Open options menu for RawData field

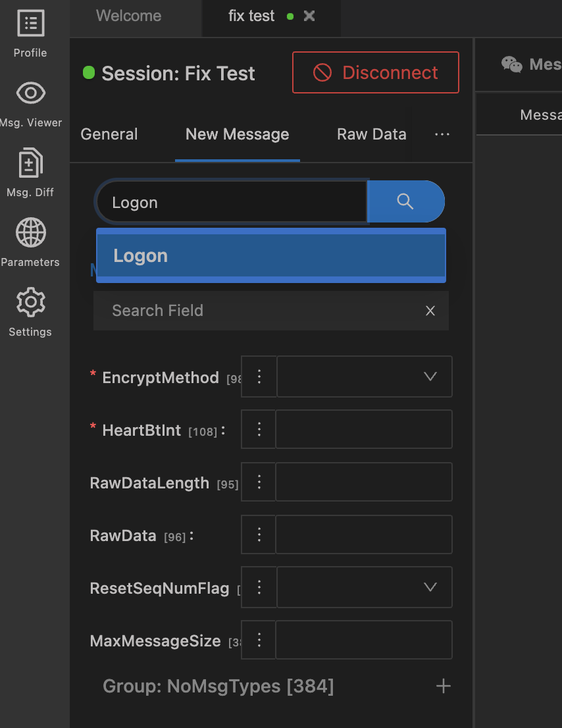coord(259,534)
